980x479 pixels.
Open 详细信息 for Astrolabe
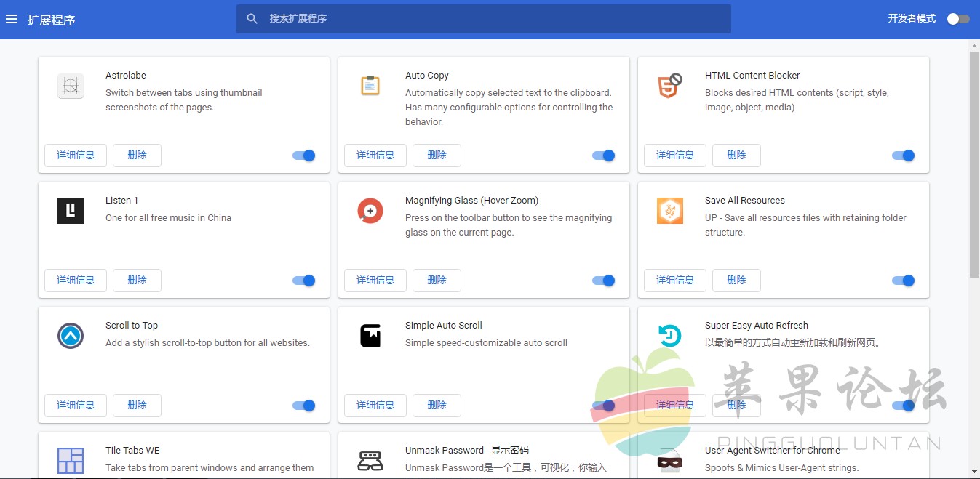click(x=76, y=156)
